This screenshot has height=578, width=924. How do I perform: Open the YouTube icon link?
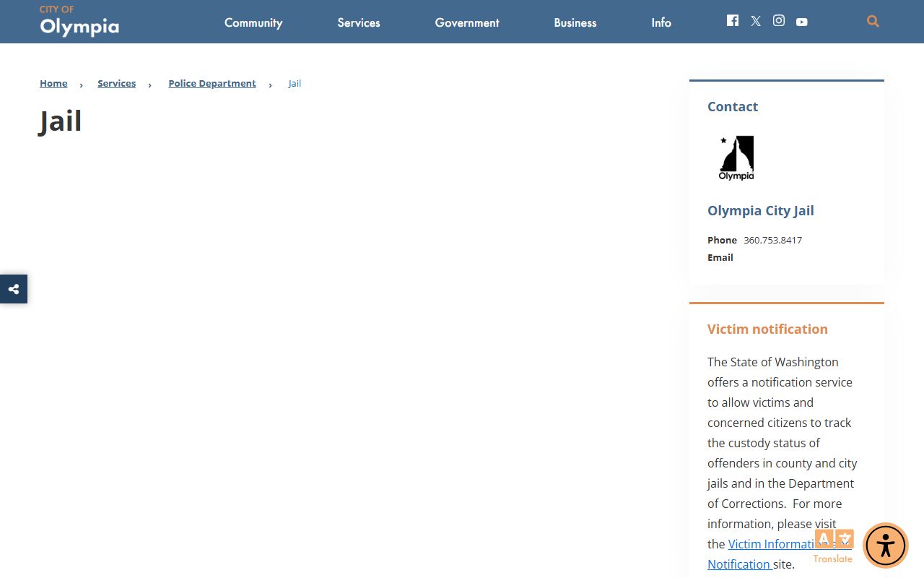click(802, 22)
